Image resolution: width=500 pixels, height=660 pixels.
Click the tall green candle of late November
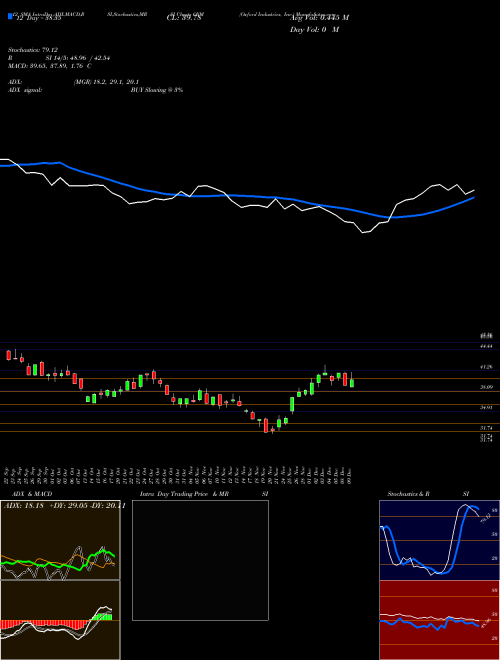[292, 404]
